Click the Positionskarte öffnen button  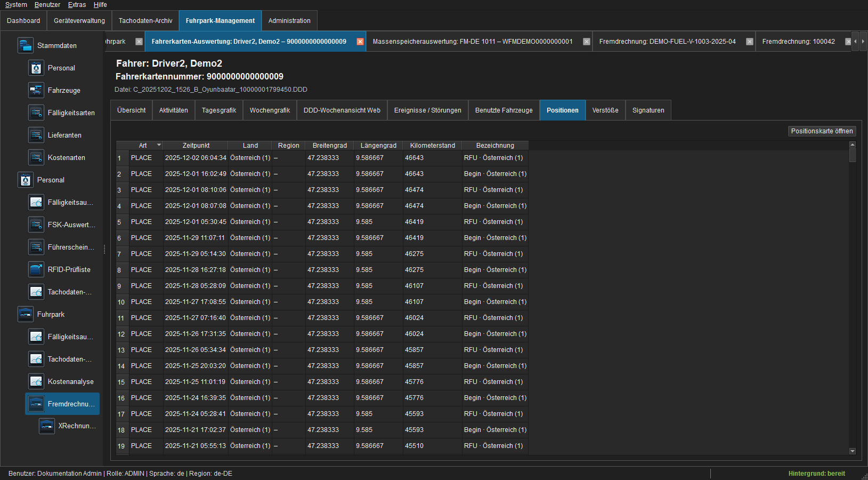pos(822,131)
